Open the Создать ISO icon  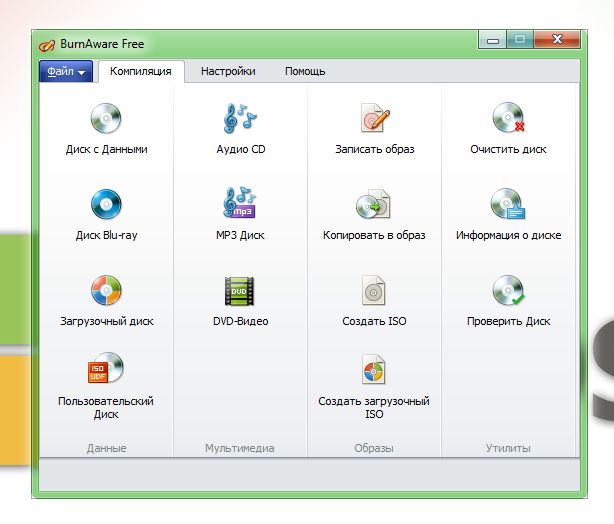374,291
